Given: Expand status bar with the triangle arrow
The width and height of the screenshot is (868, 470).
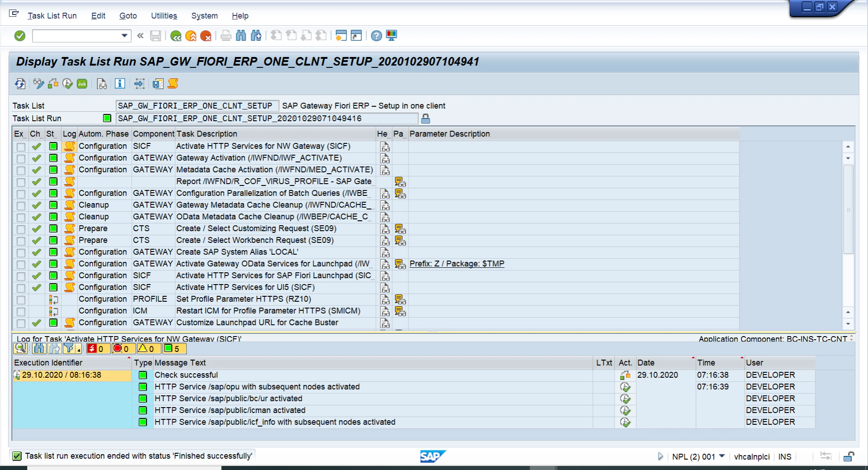Looking at the screenshot, I should click(660, 456).
